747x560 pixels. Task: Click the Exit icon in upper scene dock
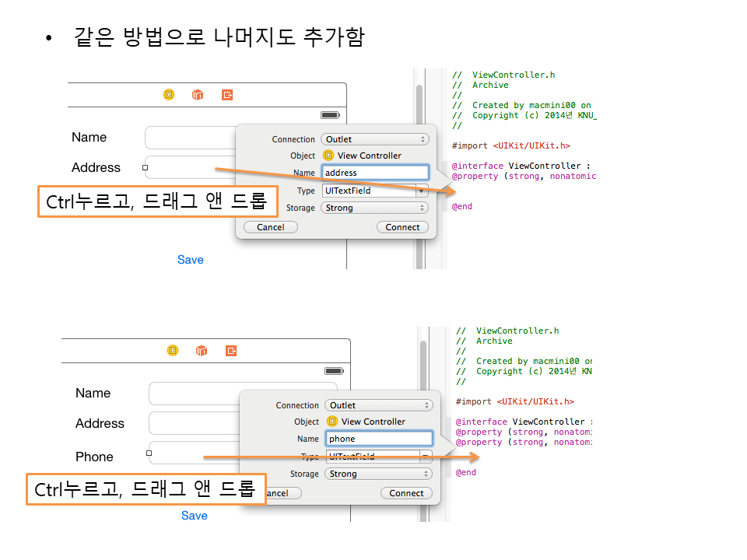click(227, 95)
